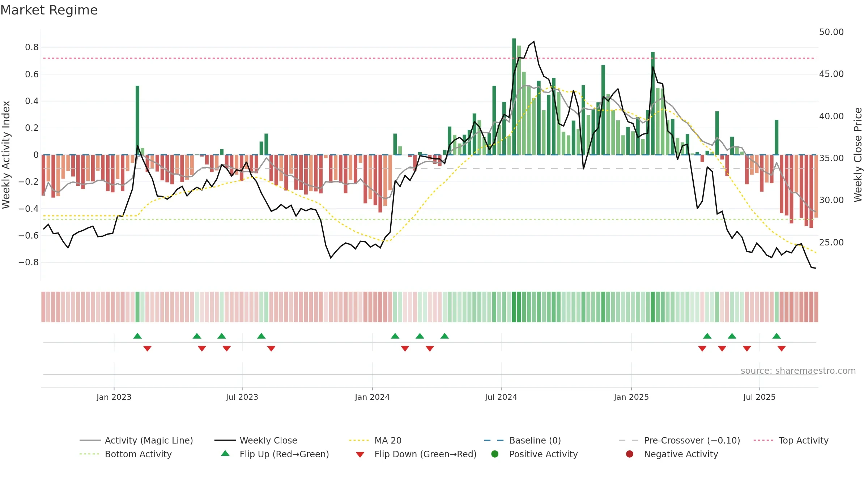Click the last Flip Up marker after Jul 2025
This screenshot has height=488, width=868.
point(776,336)
